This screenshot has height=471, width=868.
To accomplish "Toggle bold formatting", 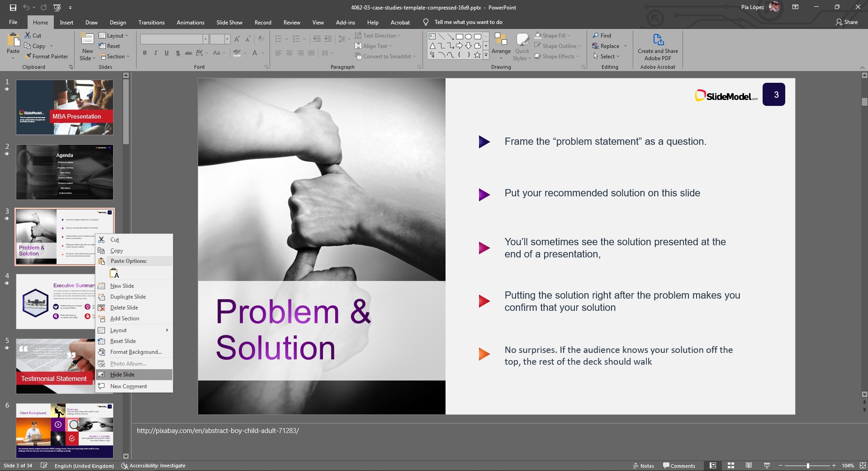I will [144, 53].
